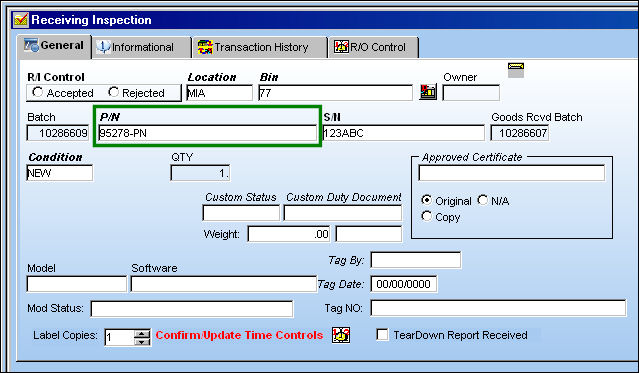
Task: Click the Bin lookup icon beside Bin field
Action: (428, 92)
